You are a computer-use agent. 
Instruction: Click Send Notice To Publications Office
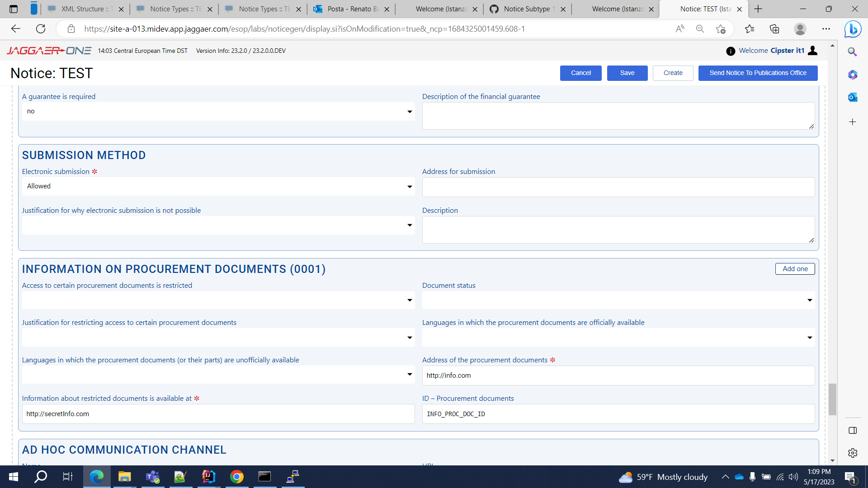pyautogui.click(x=758, y=73)
